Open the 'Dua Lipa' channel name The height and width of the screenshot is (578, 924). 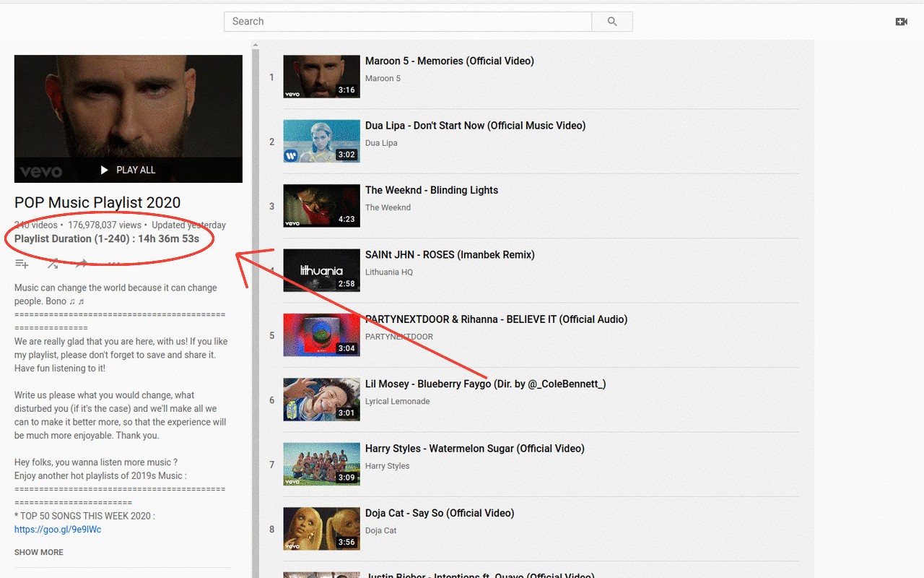tap(381, 143)
